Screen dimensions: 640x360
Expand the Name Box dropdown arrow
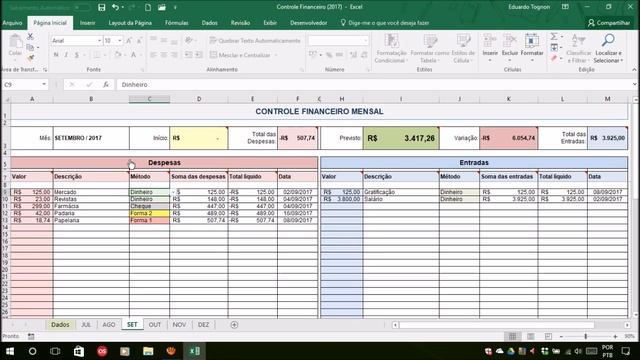pos(44,84)
